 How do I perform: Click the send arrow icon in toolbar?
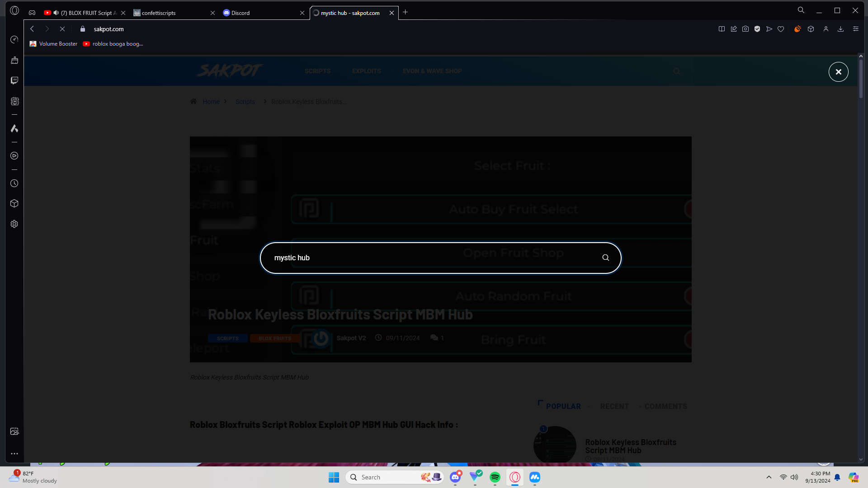[x=769, y=29]
